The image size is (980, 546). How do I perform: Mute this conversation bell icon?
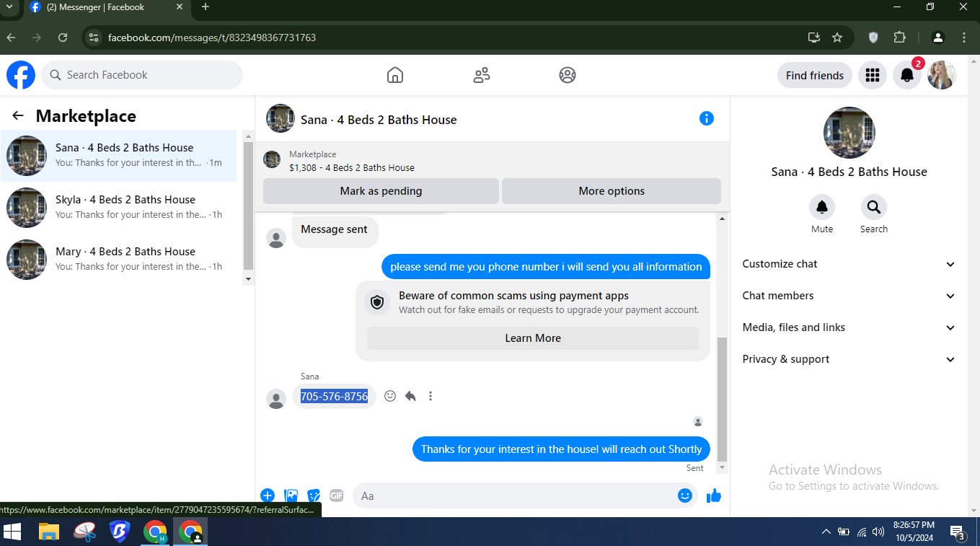(x=822, y=208)
